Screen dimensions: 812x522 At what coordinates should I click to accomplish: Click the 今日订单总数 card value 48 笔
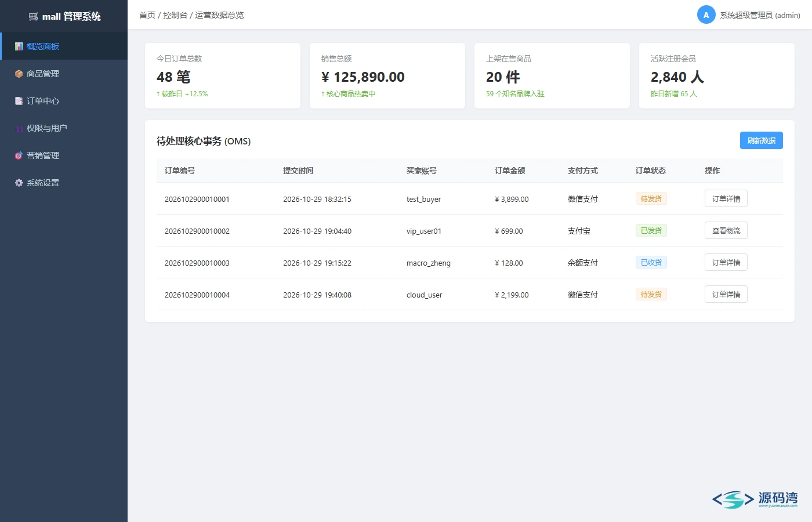(173, 77)
